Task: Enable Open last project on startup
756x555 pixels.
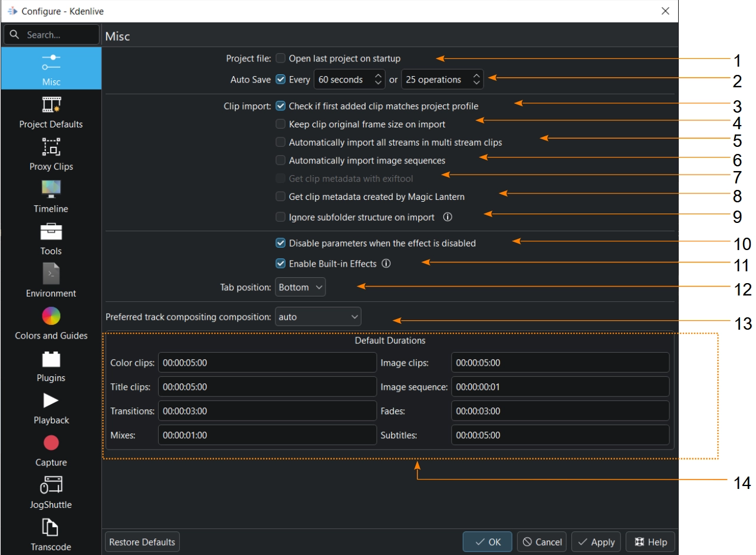Action: (x=281, y=58)
